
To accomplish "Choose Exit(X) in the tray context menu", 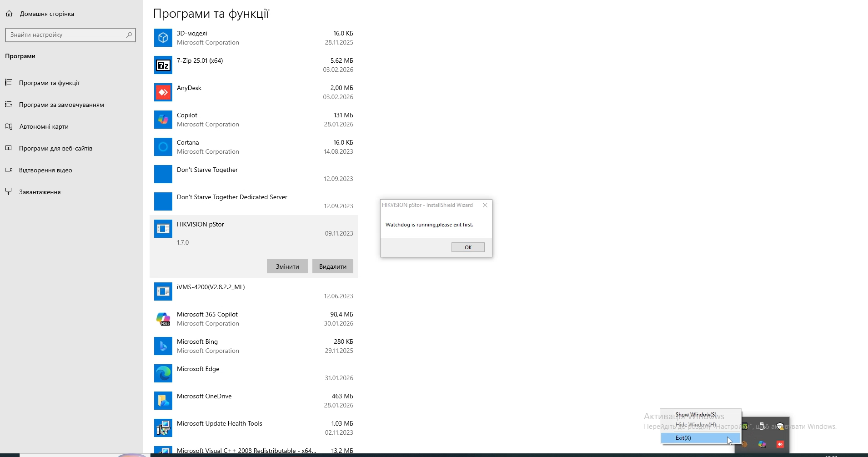I will pyautogui.click(x=683, y=438).
